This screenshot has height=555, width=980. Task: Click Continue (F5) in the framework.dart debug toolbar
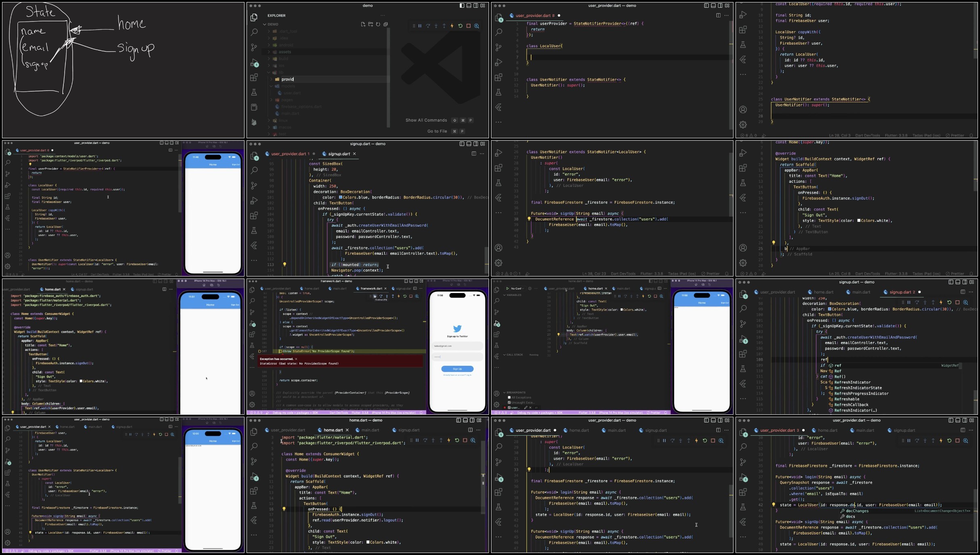coord(375,296)
